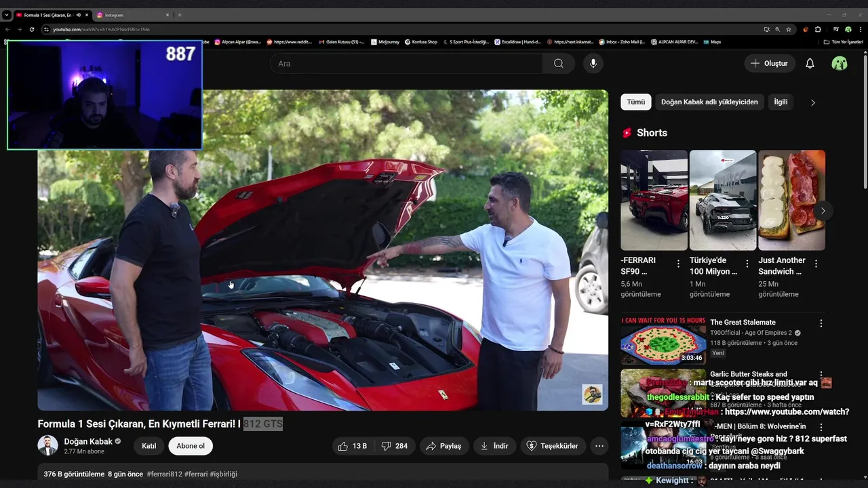Bookmark this page with the star icon
The image size is (868, 488).
tap(788, 30)
